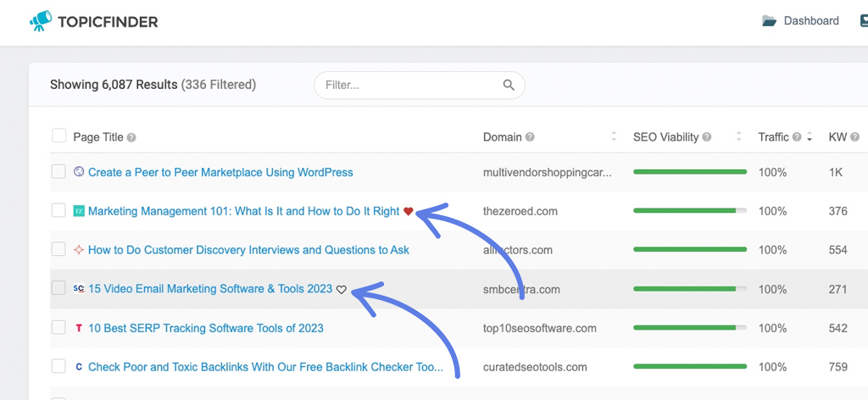Open SEO Viability help icon
868x400 pixels.
(707, 137)
